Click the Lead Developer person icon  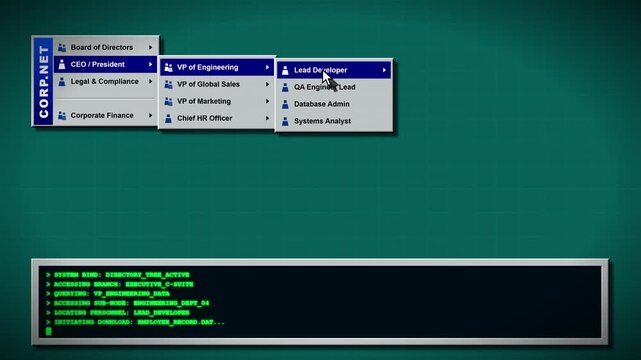(x=285, y=70)
